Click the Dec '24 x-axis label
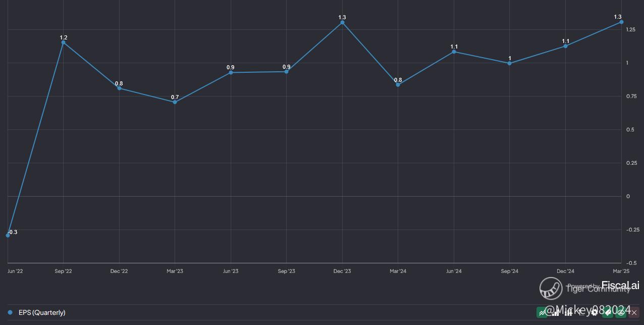The height and width of the screenshot is (325, 644). tap(565, 271)
